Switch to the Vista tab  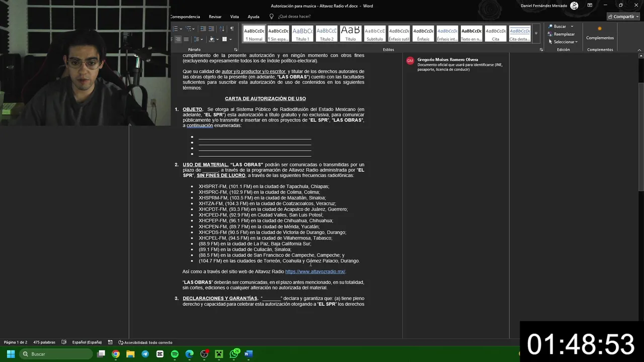234,17
